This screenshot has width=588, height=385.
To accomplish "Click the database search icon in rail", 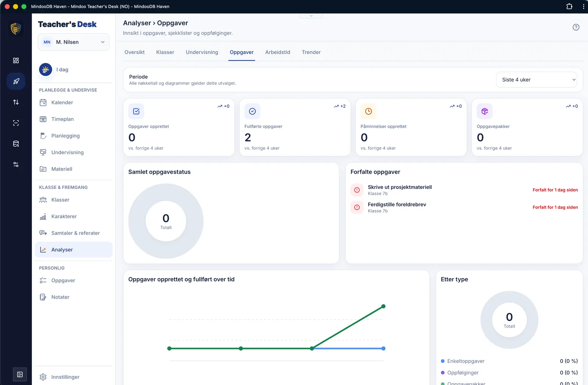I will click(16, 144).
